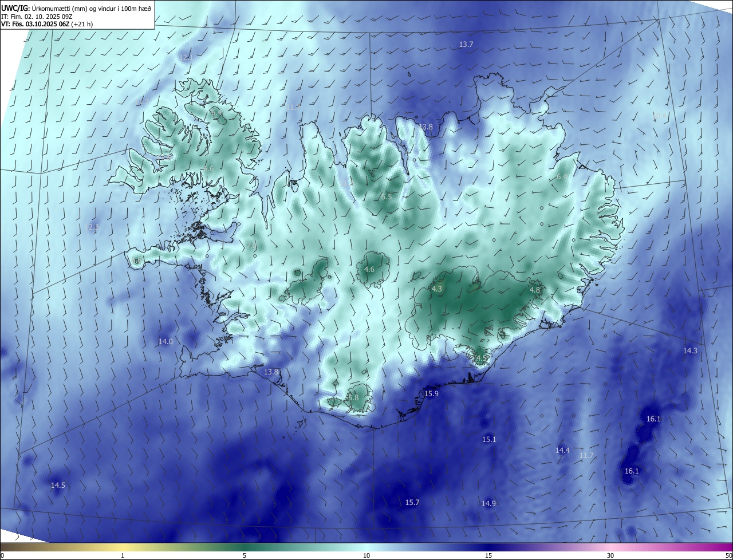Click the 5.5 value on northern Iceland
Viewport: 733px width, 560px height.
[387, 197]
